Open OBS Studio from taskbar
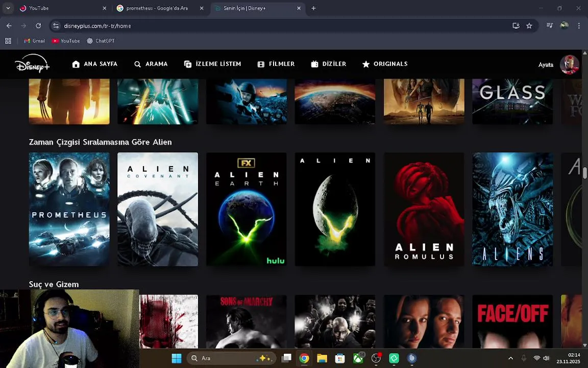Screen dimensions: 588x368 [376, 358]
